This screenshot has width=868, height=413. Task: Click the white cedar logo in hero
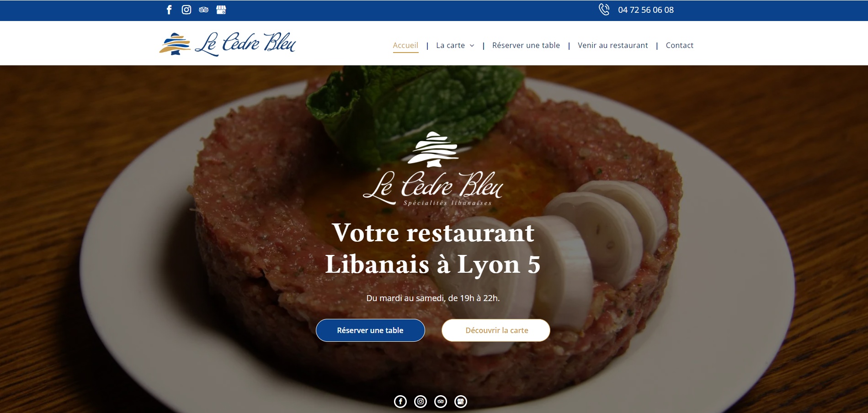[433, 169]
